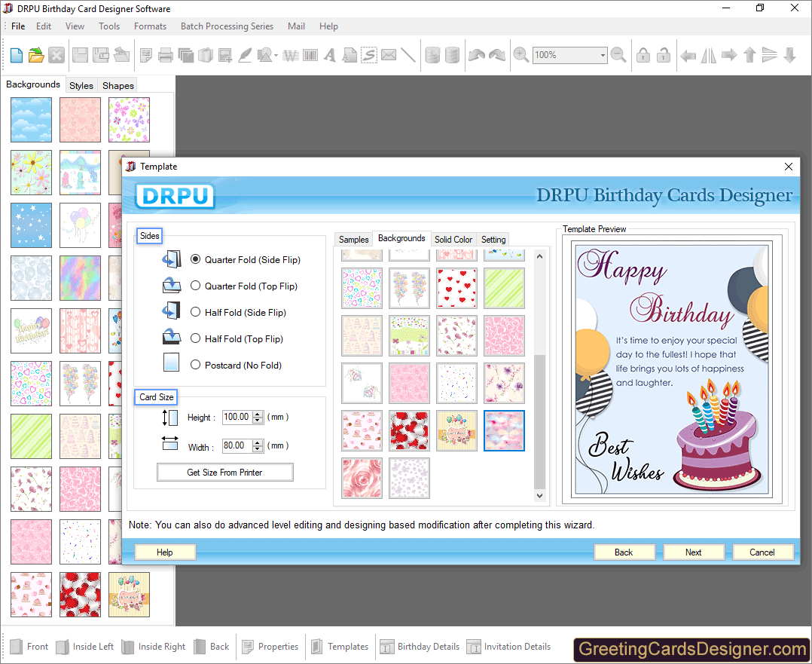Click the Save floppy disk toolbar icon
Viewport: 812px width, 664px height.
[x=80, y=55]
